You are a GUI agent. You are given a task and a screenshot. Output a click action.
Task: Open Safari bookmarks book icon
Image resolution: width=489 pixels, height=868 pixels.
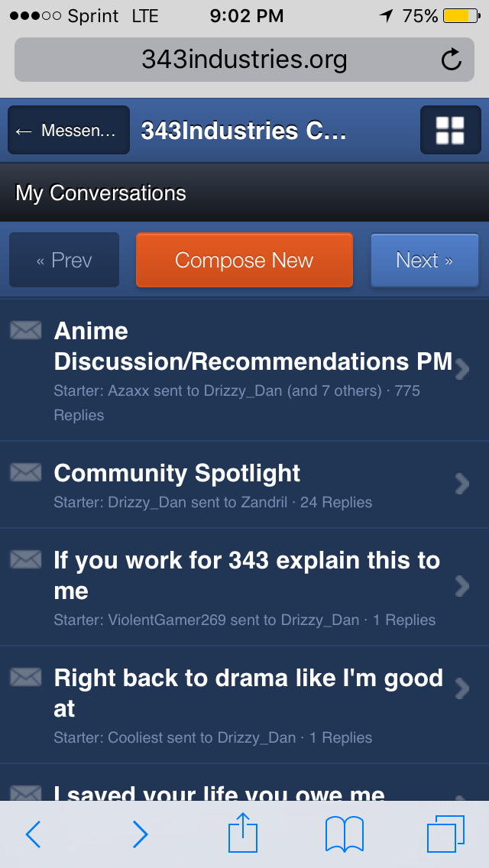tap(344, 834)
